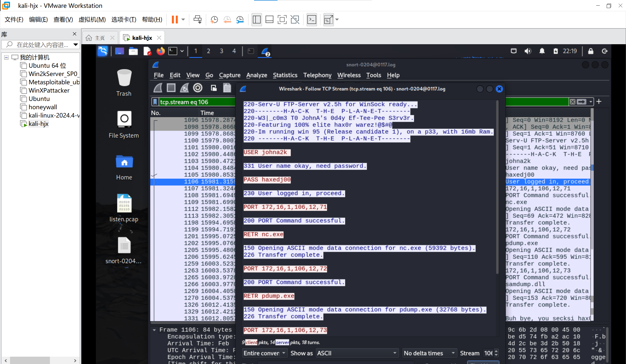Open Wireshark capture options gear icon
Screen dimensions: 626x364
198,88
